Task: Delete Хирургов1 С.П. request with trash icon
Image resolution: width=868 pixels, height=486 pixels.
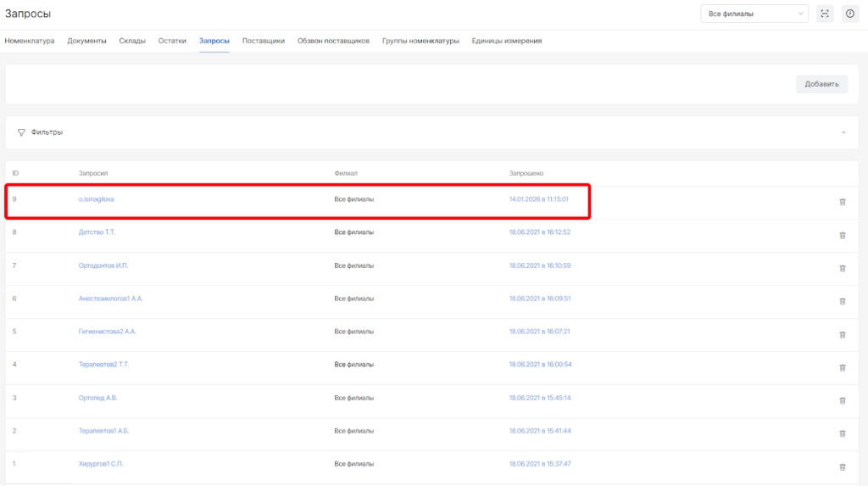Action: pos(842,466)
